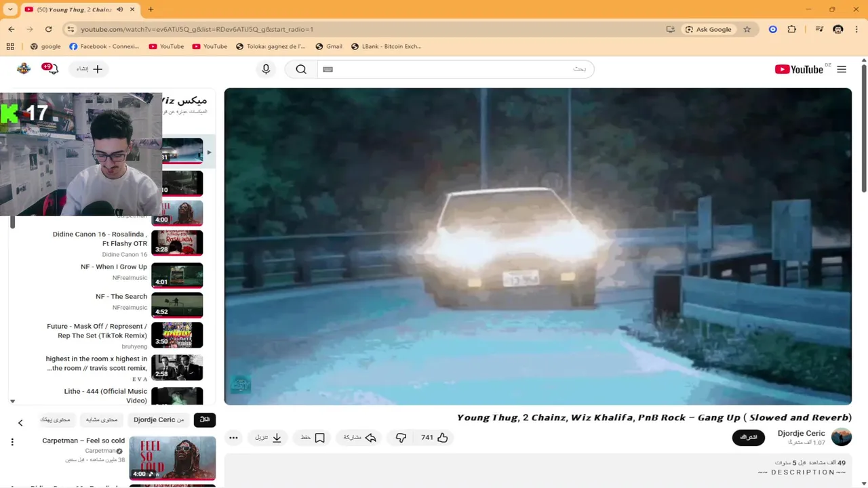The width and height of the screenshot is (868, 488).
Task: Open Djordje Ceric channel name link
Action: 802,433
